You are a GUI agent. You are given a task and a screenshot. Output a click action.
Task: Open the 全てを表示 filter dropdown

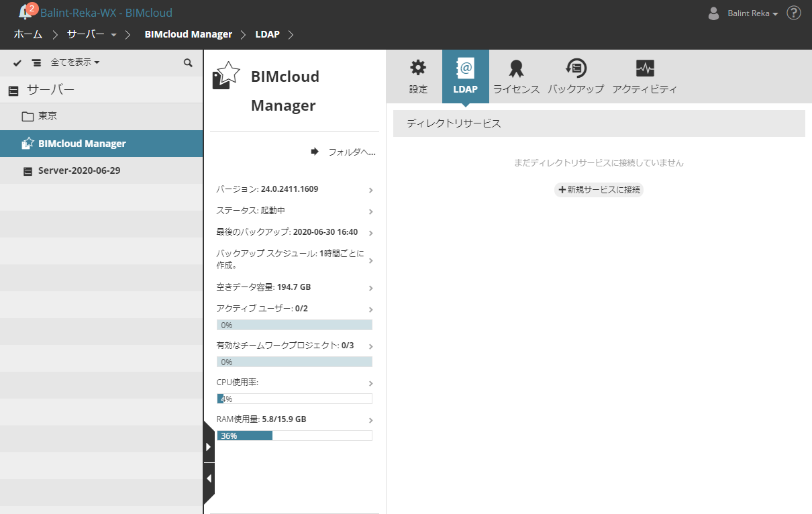pyautogui.click(x=75, y=62)
